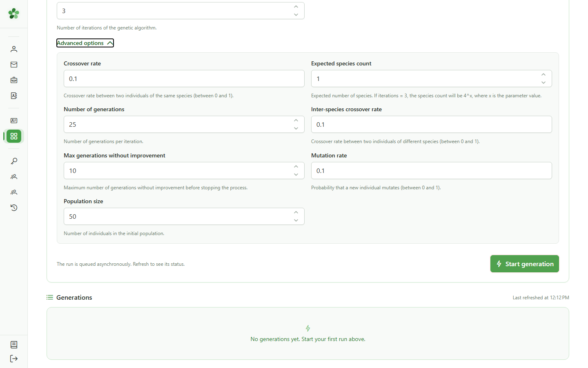This screenshot has width=588, height=368.
Task: Click the 'run is queued asynchronously' note
Action: [x=120, y=264]
